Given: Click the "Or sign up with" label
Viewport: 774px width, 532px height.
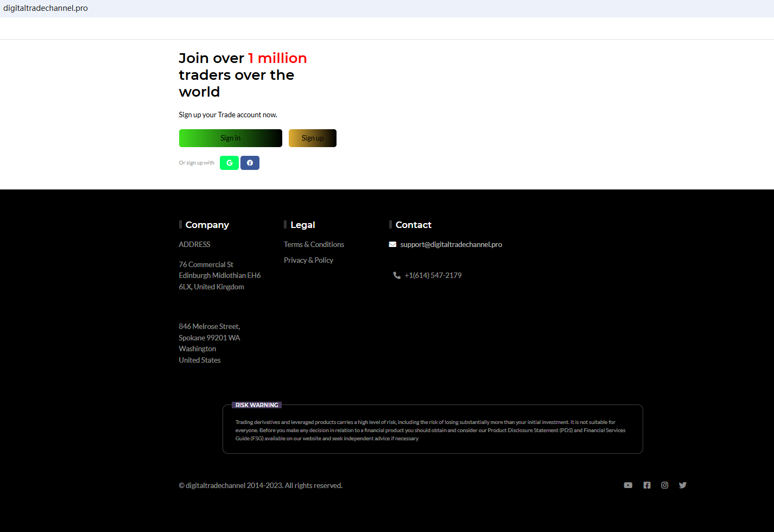Looking at the screenshot, I should pyautogui.click(x=196, y=163).
